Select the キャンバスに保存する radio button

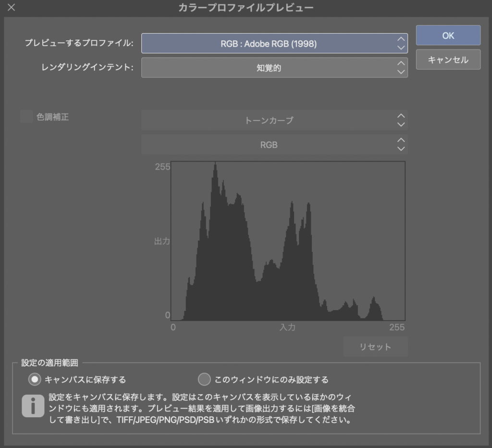tap(34, 379)
